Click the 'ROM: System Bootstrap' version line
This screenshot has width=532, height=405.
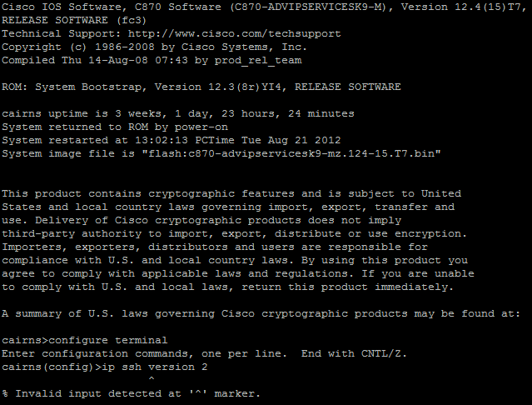[x=201, y=87]
